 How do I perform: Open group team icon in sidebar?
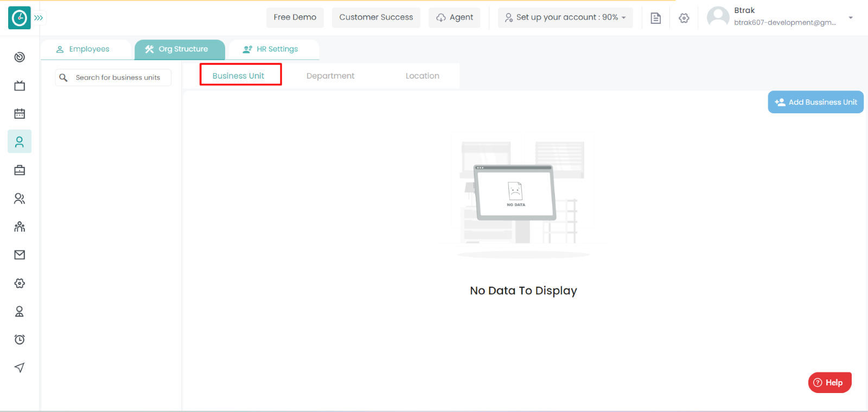[x=20, y=227]
